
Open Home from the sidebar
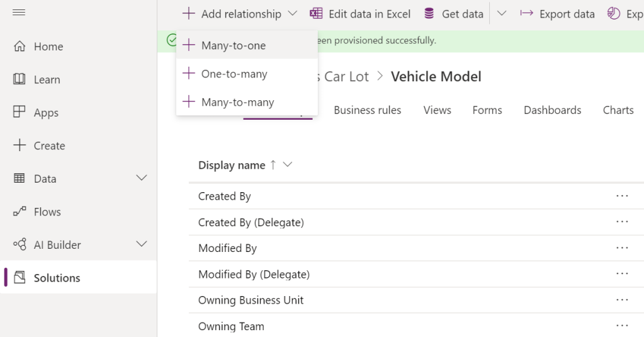(48, 47)
